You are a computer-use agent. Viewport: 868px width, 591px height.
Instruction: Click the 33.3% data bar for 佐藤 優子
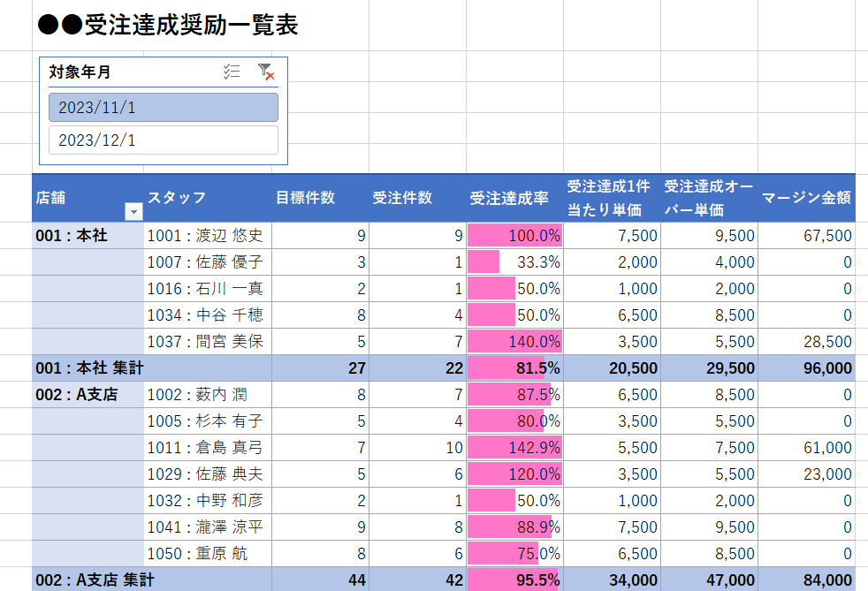coord(483,262)
